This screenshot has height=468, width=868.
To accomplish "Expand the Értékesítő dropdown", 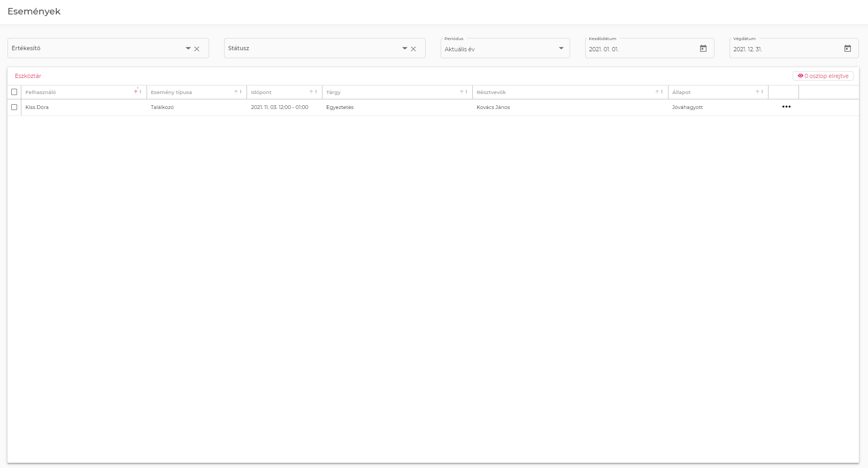I will tap(188, 49).
